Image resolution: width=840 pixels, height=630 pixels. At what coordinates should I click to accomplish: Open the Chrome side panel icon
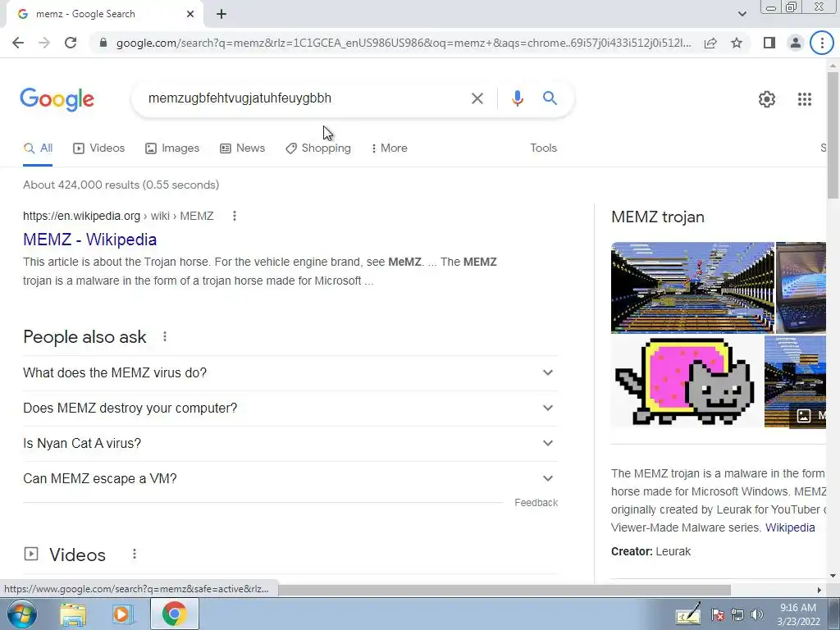pos(769,43)
